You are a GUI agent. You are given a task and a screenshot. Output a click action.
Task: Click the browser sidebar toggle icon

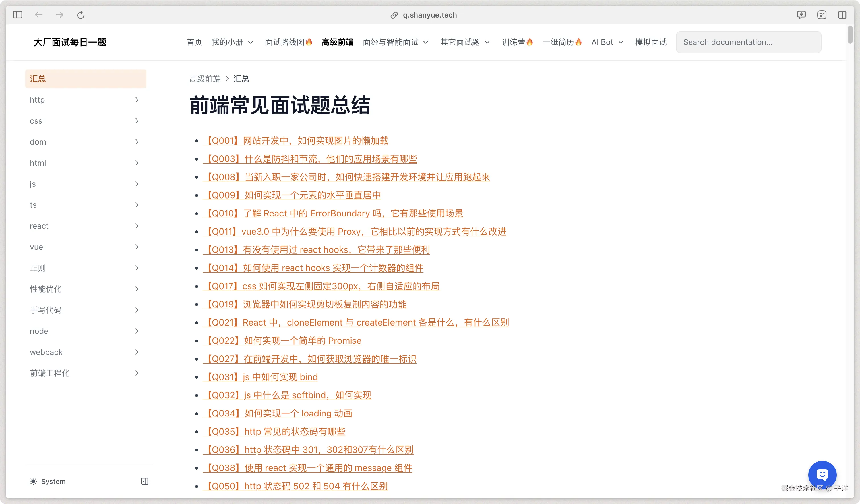[18, 15]
